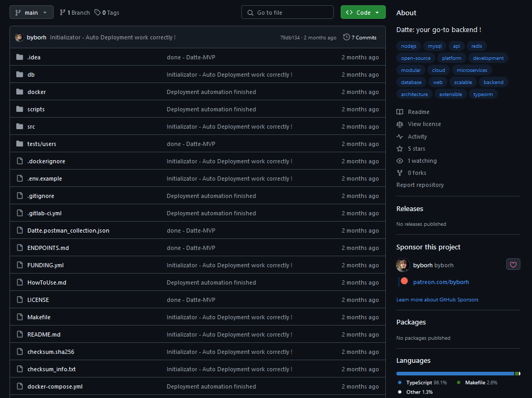532x398 pixels.
Task: Click the branch icon beside 1 Branch
Action: (63, 13)
